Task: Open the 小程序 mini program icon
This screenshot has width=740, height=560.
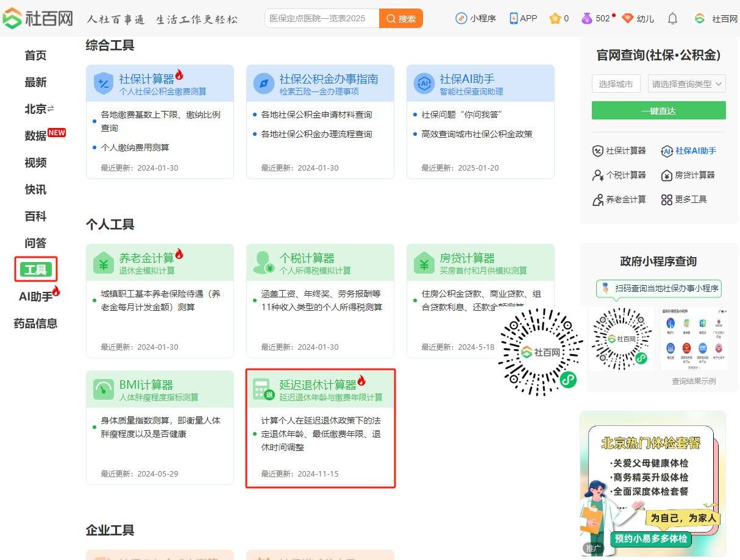Action: pos(461,18)
